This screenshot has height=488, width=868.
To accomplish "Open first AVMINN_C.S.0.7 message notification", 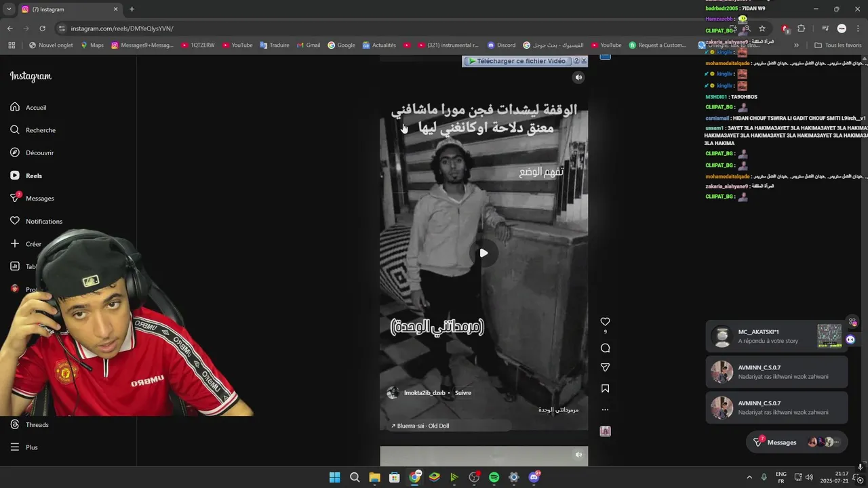I will point(776,372).
